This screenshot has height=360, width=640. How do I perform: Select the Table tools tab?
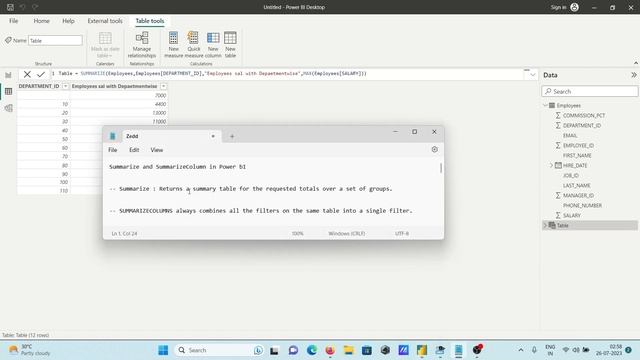[x=150, y=21]
